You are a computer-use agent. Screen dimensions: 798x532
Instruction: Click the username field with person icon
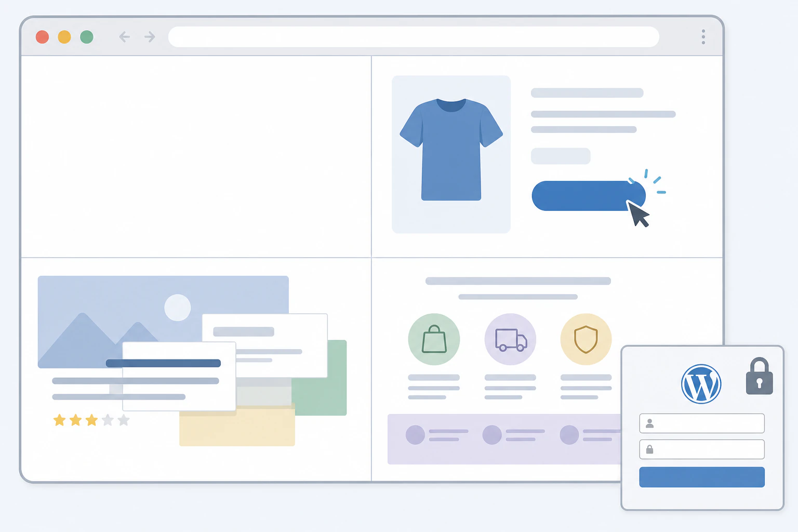pyautogui.click(x=702, y=423)
